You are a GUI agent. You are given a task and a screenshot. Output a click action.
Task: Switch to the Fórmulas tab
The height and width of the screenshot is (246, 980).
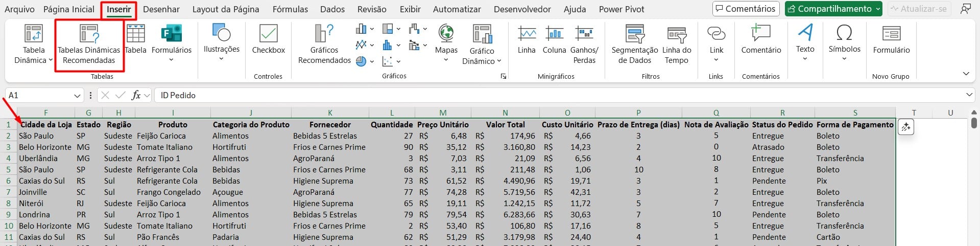pyautogui.click(x=290, y=9)
